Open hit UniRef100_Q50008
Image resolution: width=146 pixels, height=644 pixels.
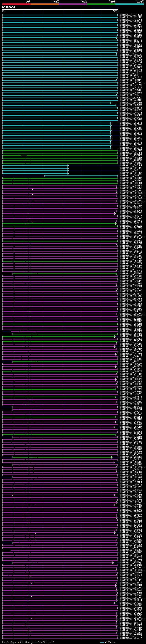(x=131, y=22)
